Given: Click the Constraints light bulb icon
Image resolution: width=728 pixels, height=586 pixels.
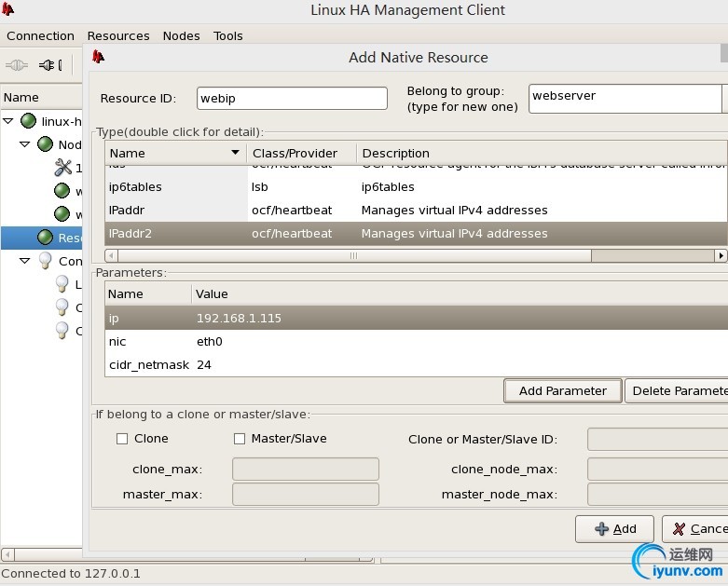Looking at the screenshot, I should point(45,260).
